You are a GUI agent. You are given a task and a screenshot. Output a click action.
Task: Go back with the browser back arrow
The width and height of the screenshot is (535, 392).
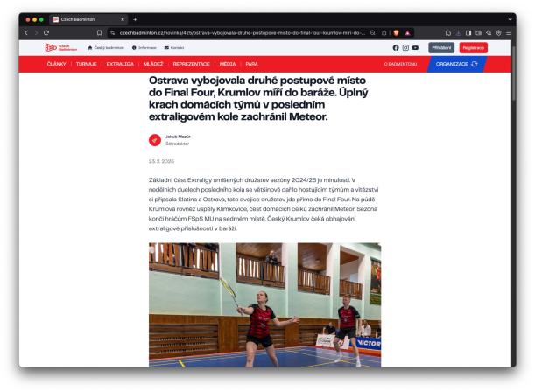click(x=26, y=33)
